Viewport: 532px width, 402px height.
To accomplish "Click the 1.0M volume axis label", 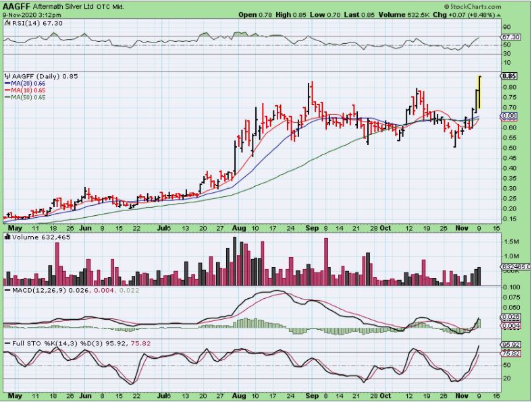I will tap(512, 256).
